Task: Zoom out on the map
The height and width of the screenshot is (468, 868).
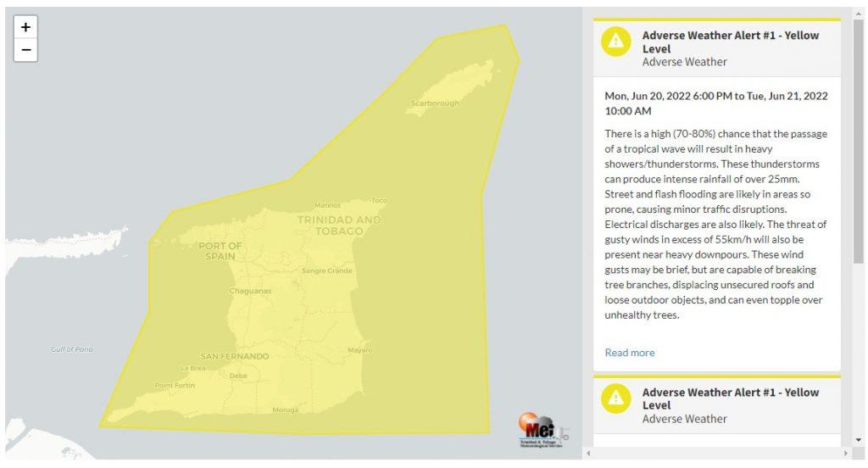Action: [x=25, y=50]
